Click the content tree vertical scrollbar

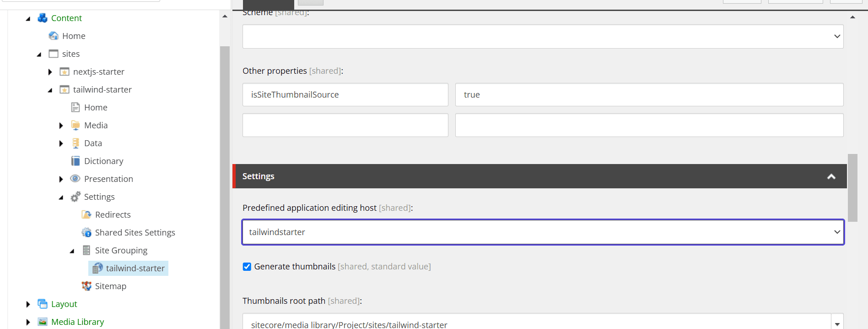point(225,183)
